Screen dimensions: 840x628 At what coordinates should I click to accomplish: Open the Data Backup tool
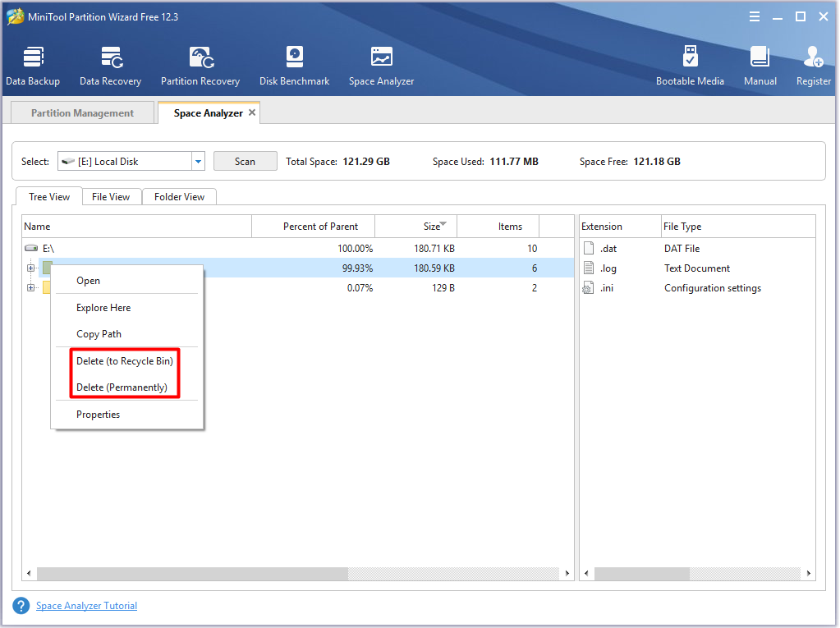tap(33, 66)
